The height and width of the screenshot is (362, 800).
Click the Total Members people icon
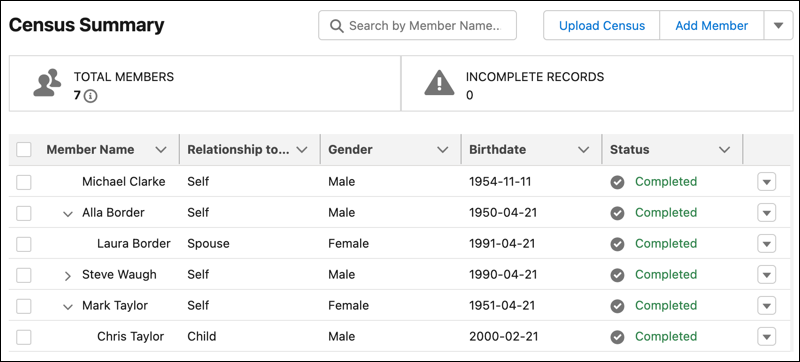coord(47,83)
